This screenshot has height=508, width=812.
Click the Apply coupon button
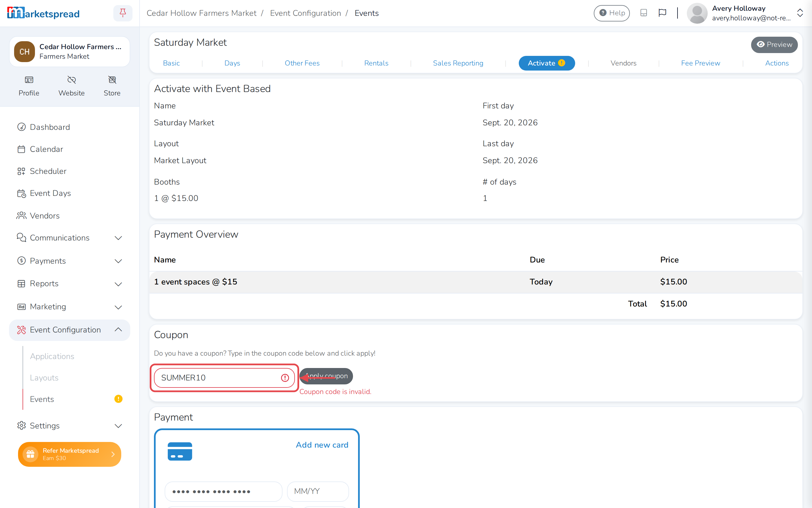(326, 376)
